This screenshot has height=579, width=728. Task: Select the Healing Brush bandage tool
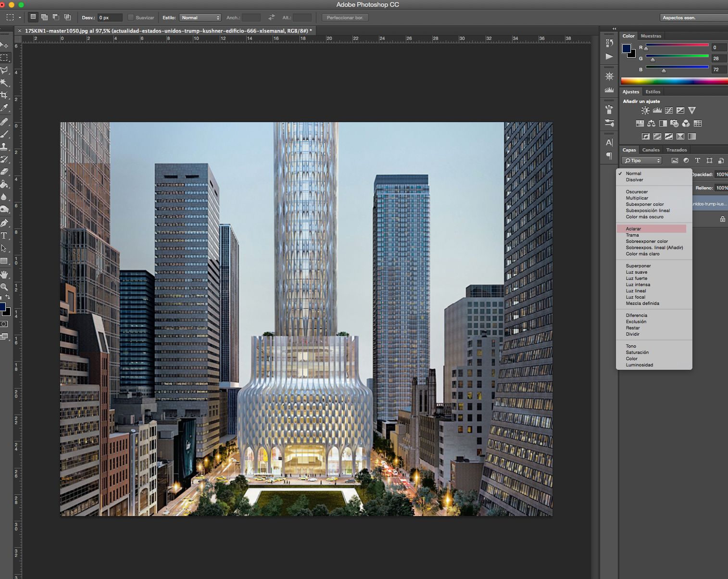(x=4, y=122)
